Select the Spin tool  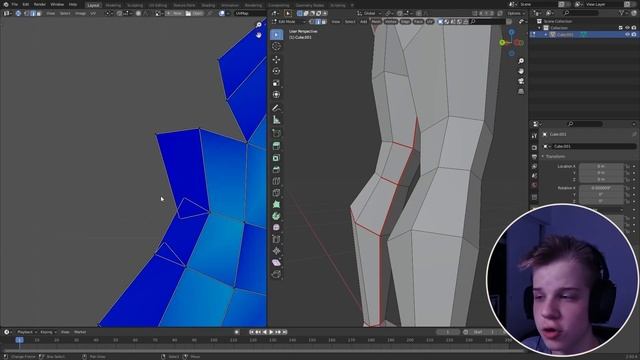[x=276, y=216]
